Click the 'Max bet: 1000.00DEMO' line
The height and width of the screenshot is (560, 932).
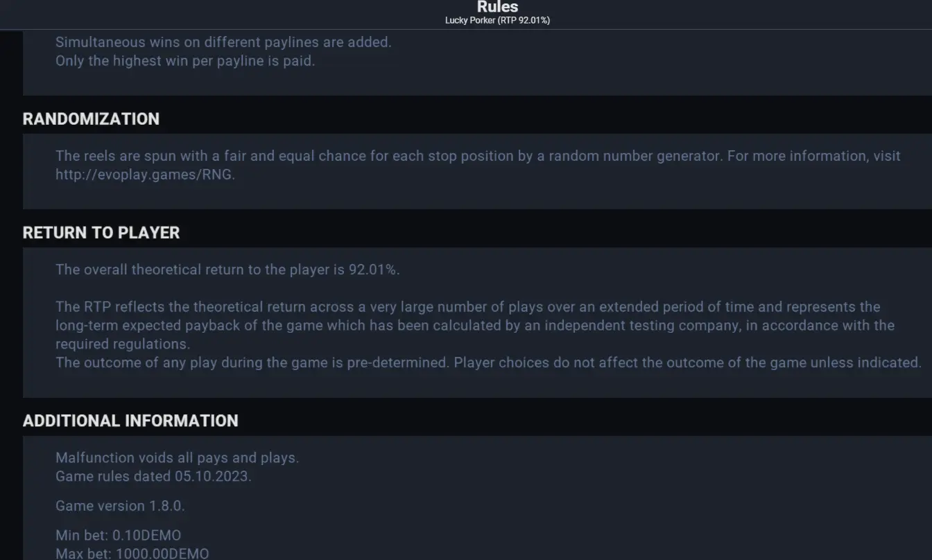(132, 554)
